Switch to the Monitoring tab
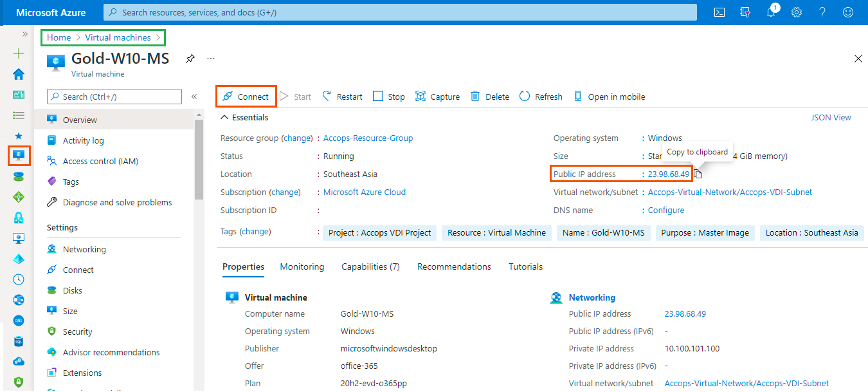Viewport: 868px width, 392px height. (302, 266)
